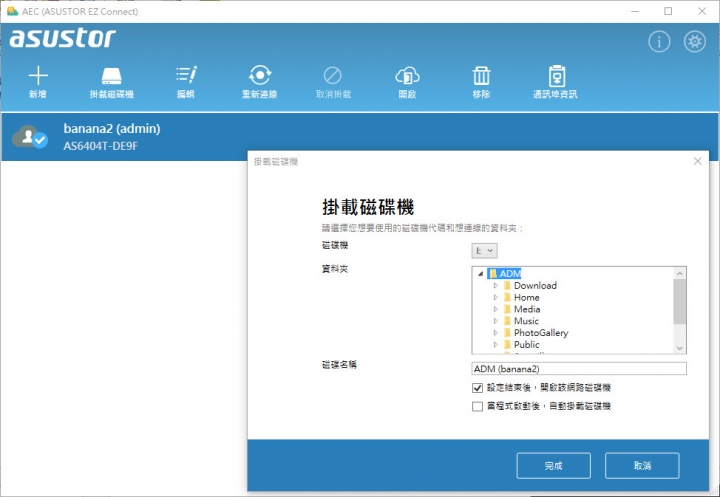Expand the Music folder node
Screen dimensions: 720x497
point(495,321)
